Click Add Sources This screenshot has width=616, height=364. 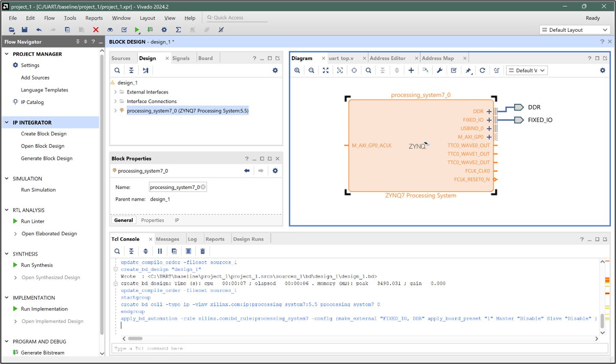(35, 78)
